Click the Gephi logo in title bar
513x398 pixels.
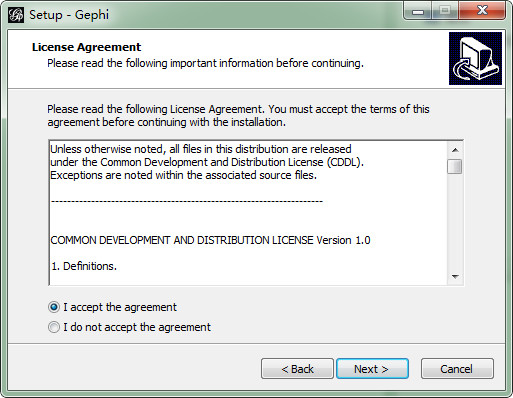point(16,15)
